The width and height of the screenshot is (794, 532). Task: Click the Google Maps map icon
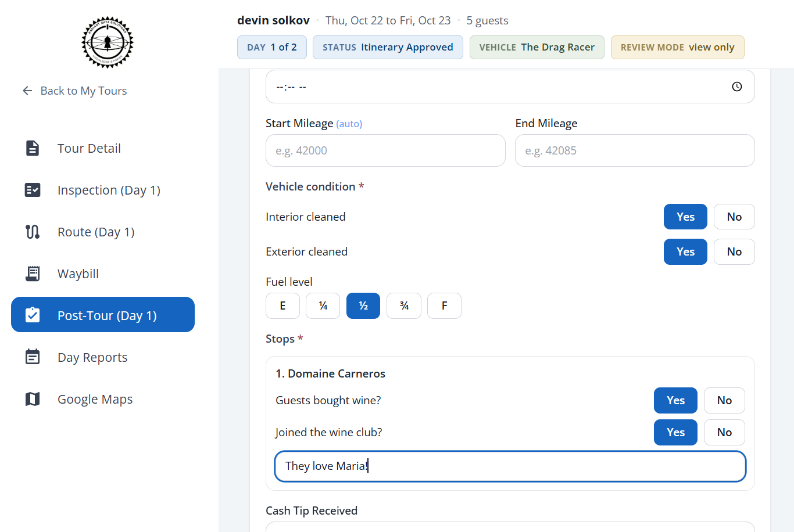[33, 399]
